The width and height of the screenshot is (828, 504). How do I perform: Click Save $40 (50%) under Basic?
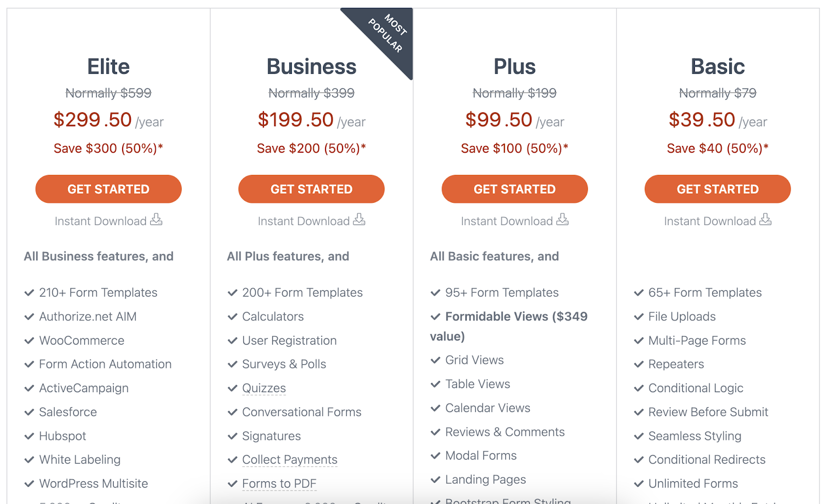[x=718, y=149]
